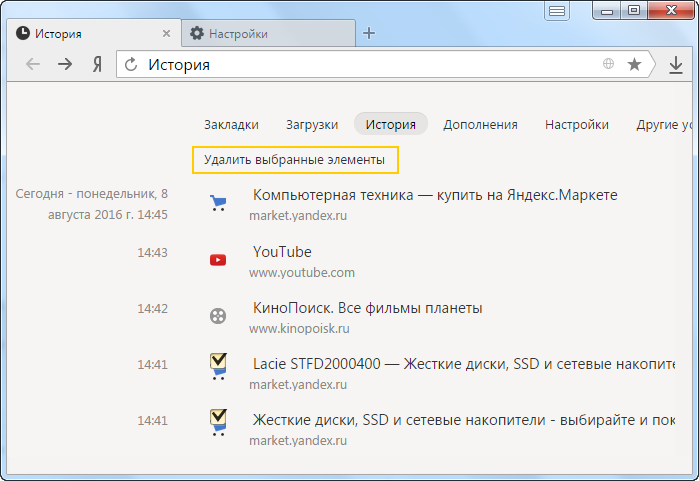This screenshot has height=481, width=699.
Task: Click the KinoPoisk film reel icon
Action: click(x=218, y=316)
